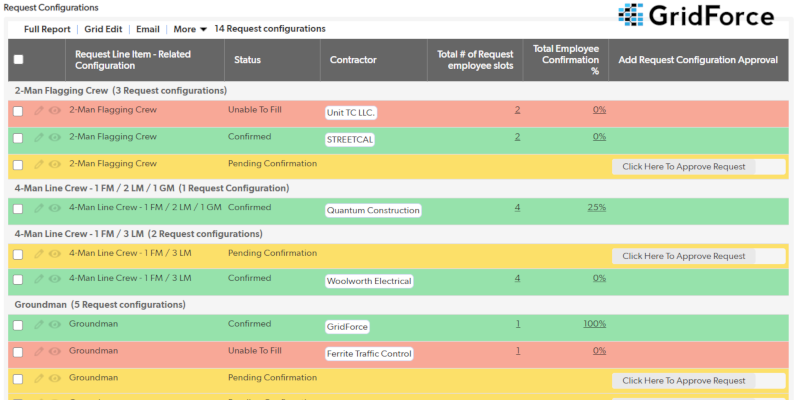800x400 pixels.
Task: Click Total # of Request employee slots header
Action: pos(476,60)
